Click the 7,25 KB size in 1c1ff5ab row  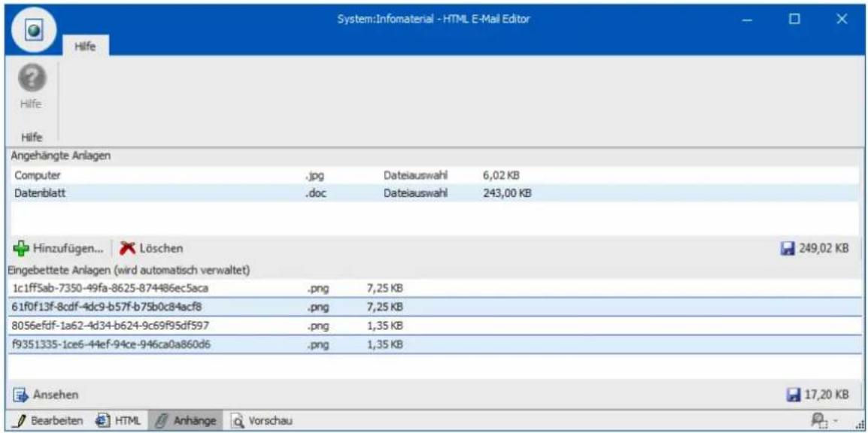coord(384,288)
